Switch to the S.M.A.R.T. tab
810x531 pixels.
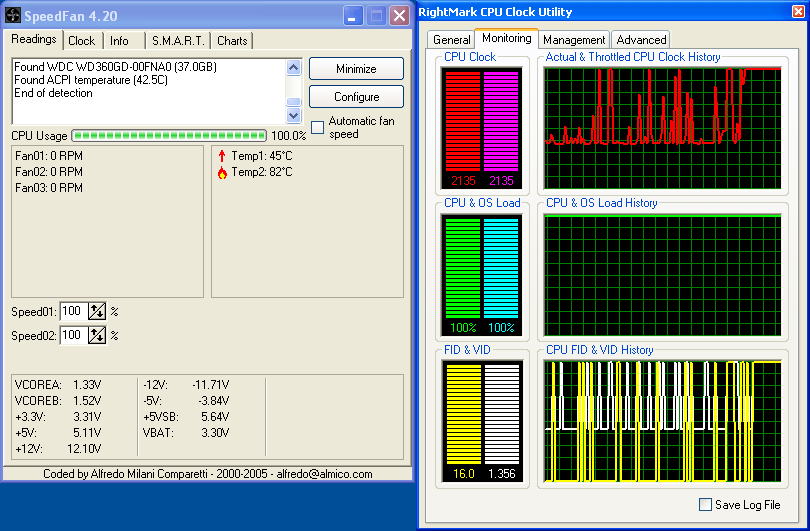(x=177, y=41)
